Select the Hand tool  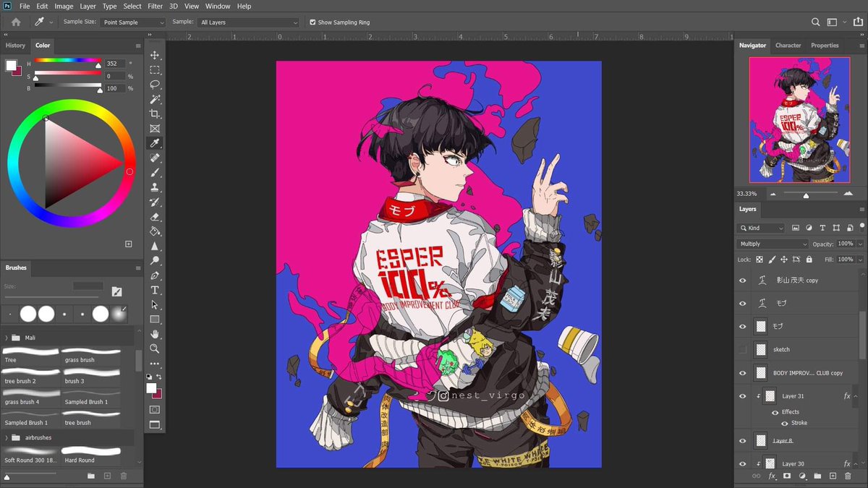[x=155, y=334]
